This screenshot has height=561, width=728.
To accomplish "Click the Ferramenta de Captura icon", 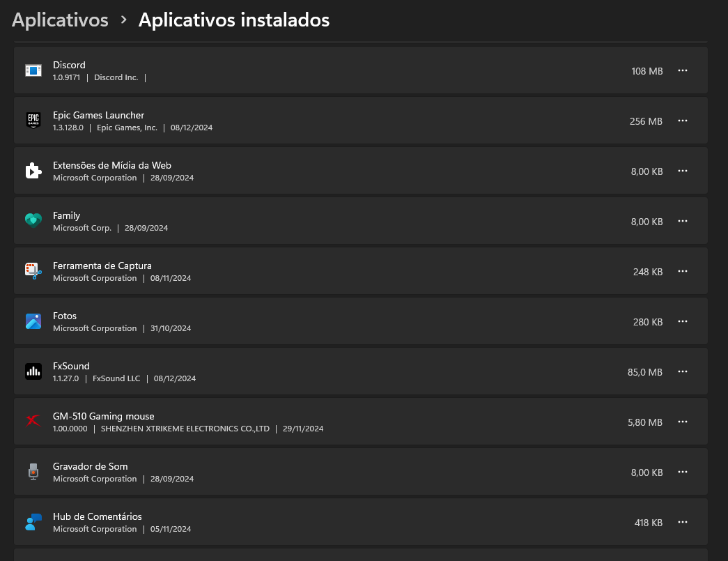I will coord(33,271).
